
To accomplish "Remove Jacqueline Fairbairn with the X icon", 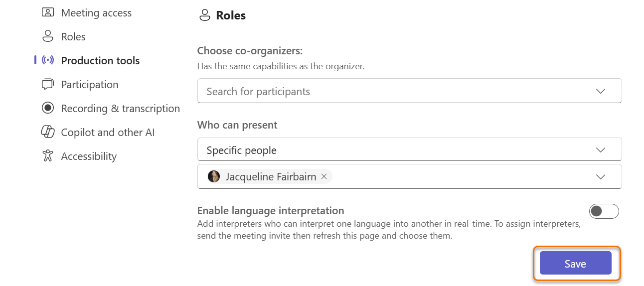I will pos(324,176).
